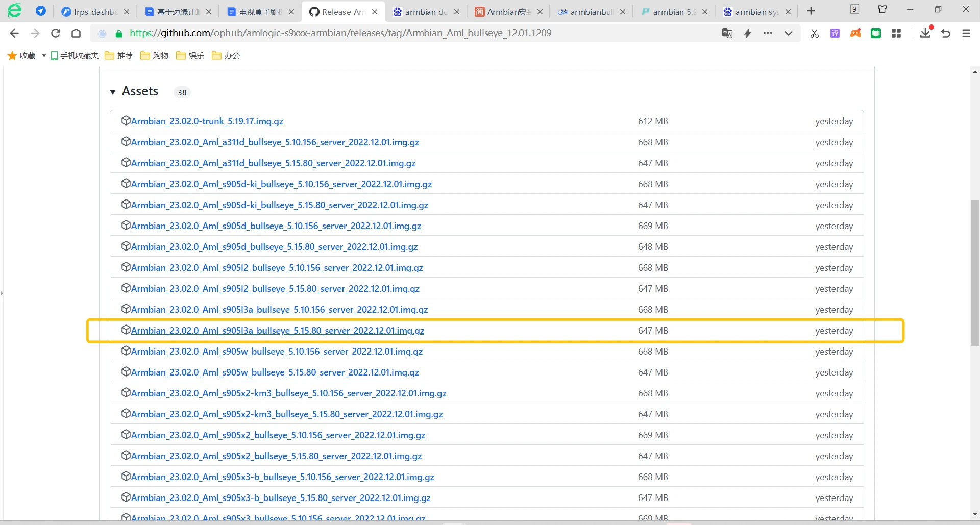Switch to the pinned Telegram tab
The height and width of the screenshot is (525, 980).
click(x=41, y=11)
